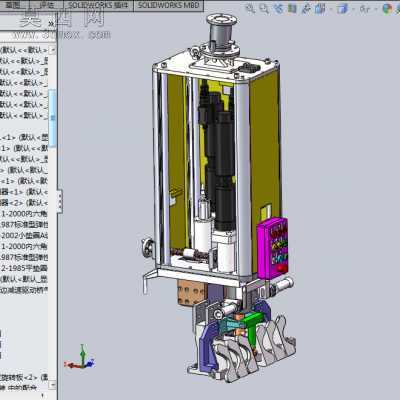Image resolution: width=400 pixels, height=400 pixels.
Task: Click the Dynamic Annotation Views icon
Action: click(306, 8)
